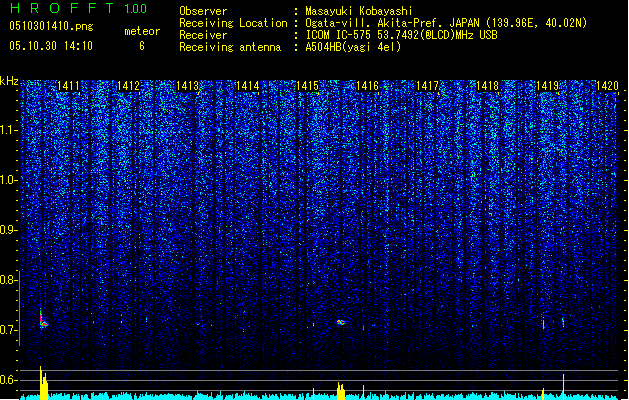
Task: Click the 1412 time marker
Action: (x=128, y=86)
